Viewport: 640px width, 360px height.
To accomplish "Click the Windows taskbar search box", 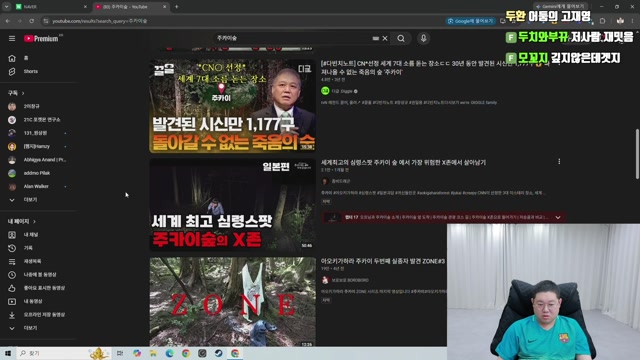I will coord(64,353).
